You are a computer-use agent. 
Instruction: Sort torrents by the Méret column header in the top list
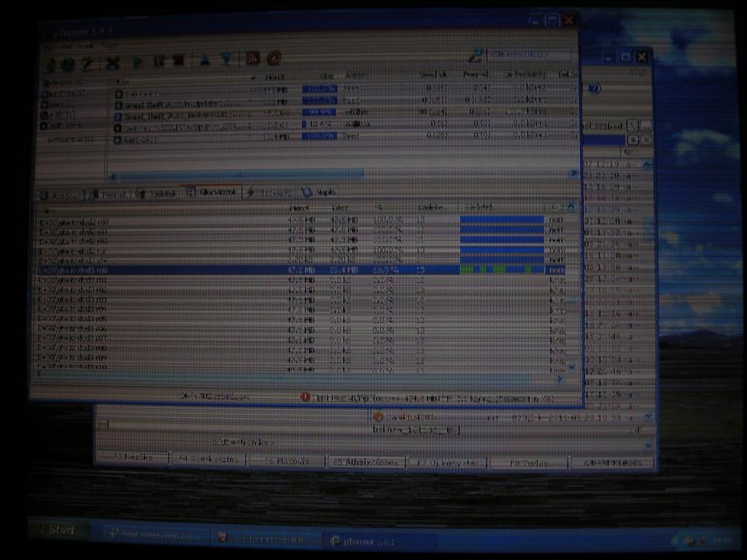275,77
